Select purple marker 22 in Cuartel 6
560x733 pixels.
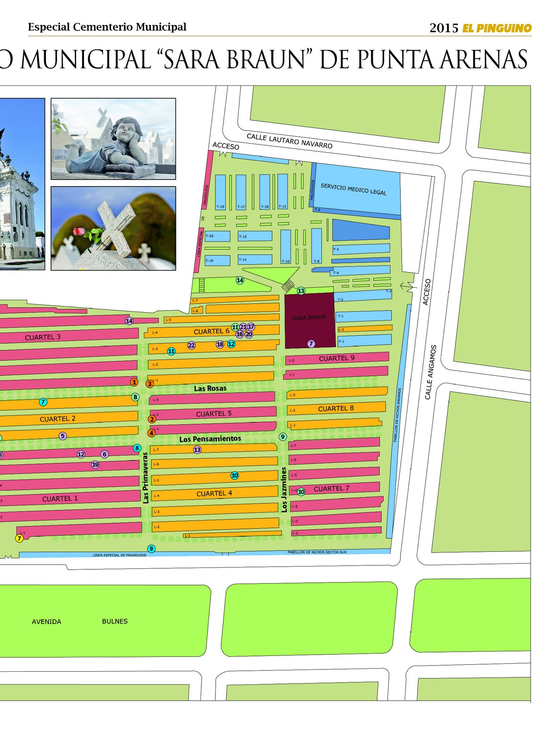tap(191, 345)
